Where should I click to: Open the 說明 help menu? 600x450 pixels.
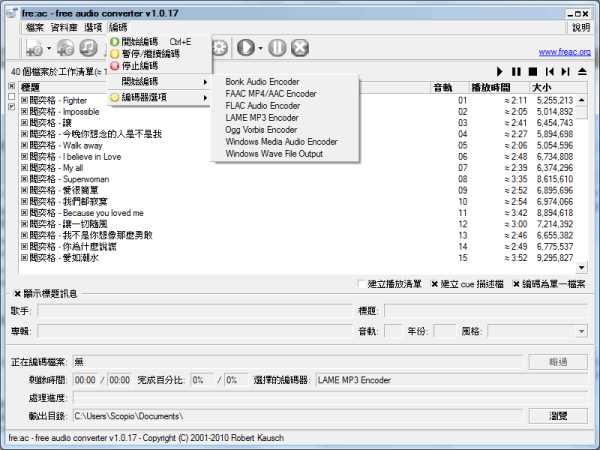pyautogui.click(x=580, y=28)
